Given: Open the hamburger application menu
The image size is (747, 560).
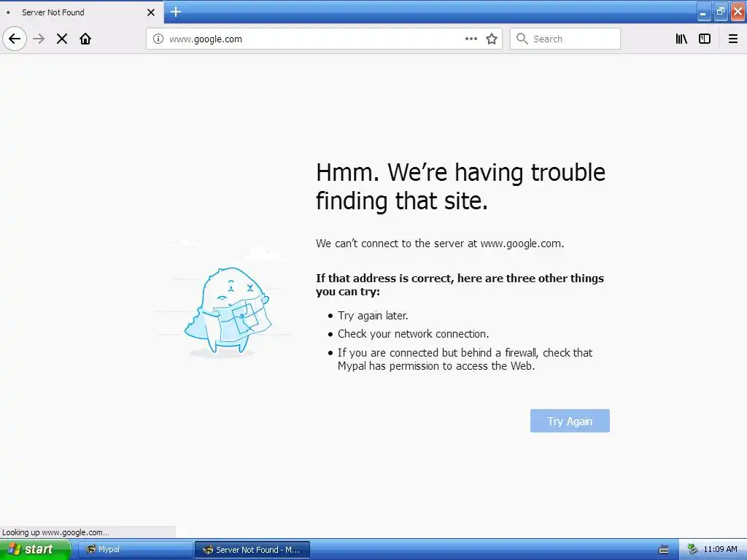Looking at the screenshot, I should pyautogui.click(x=733, y=39).
